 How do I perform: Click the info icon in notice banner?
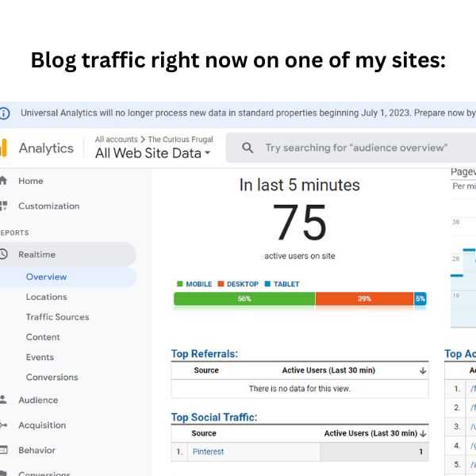tap(4, 113)
